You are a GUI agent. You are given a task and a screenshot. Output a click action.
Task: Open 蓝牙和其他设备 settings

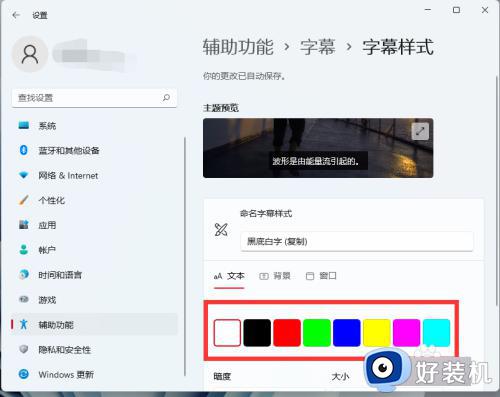click(94, 150)
